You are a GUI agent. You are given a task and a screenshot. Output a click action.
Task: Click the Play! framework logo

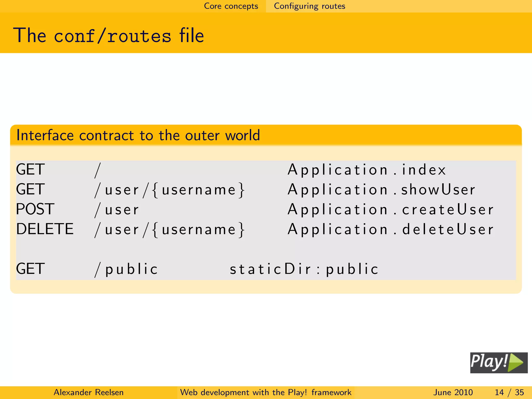pyautogui.click(x=498, y=363)
